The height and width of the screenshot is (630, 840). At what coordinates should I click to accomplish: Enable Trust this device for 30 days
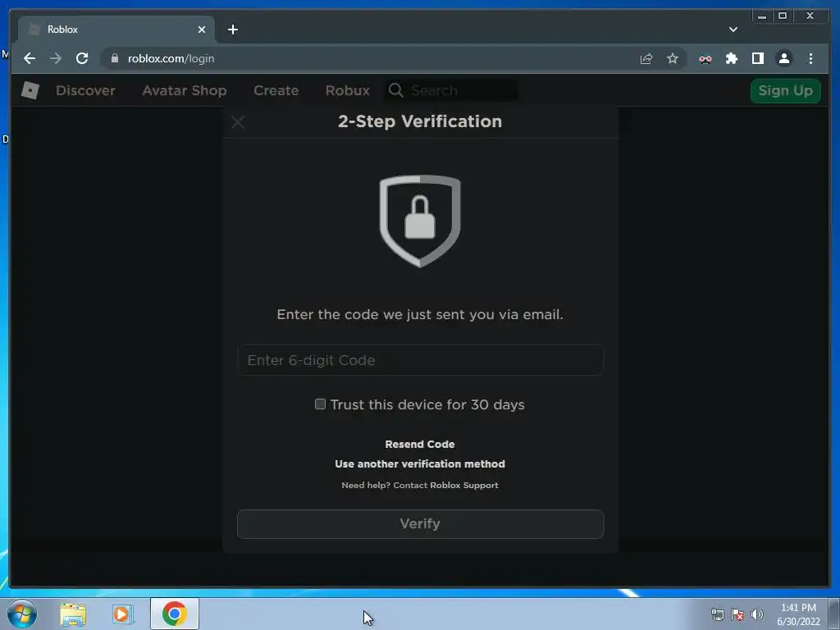click(x=321, y=404)
